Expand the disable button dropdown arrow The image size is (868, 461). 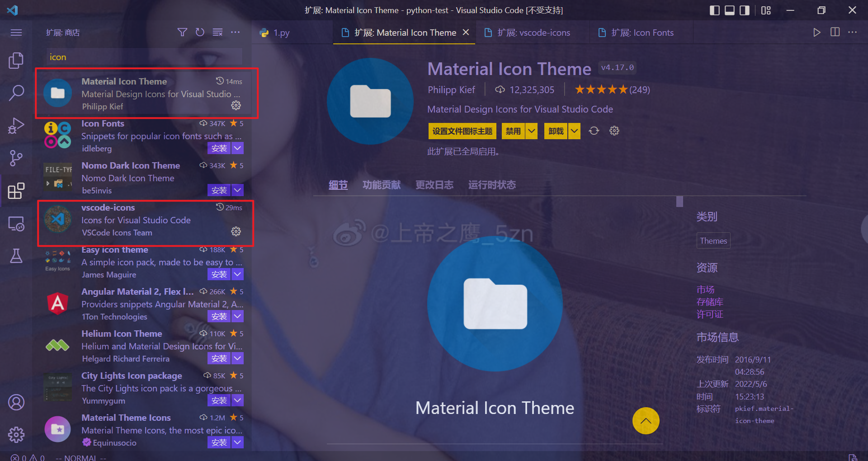click(x=532, y=131)
